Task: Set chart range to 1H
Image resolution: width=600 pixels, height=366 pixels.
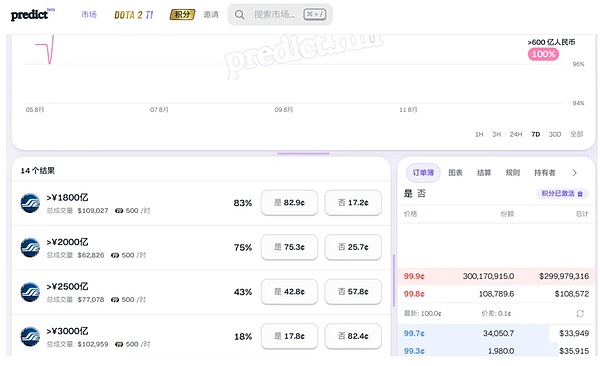Action: 479,134
